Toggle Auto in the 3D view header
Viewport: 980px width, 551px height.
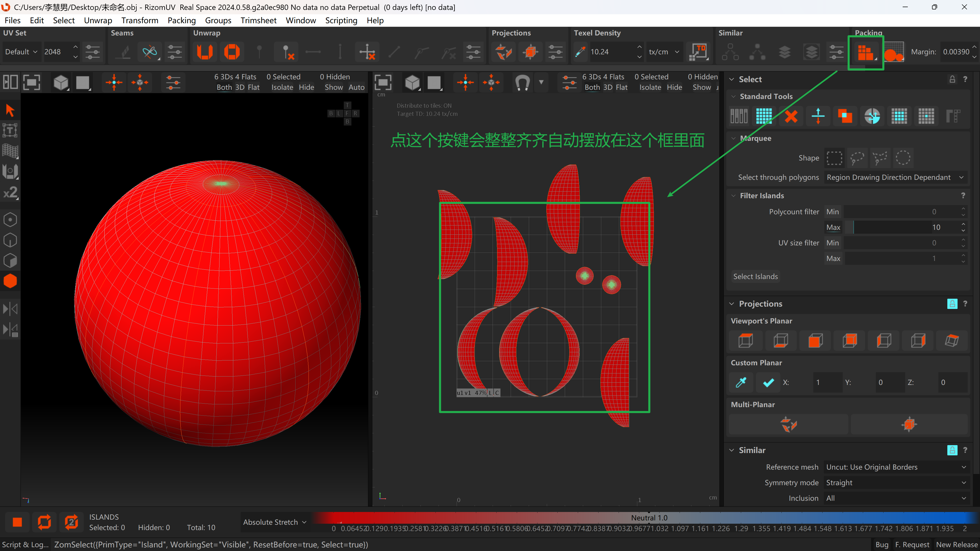tap(357, 87)
